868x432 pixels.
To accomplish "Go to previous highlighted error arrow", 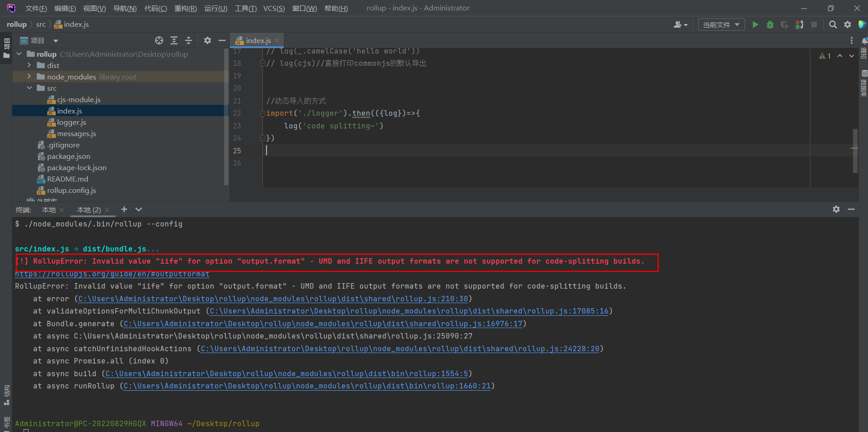I will pyautogui.click(x=840, y=56).
